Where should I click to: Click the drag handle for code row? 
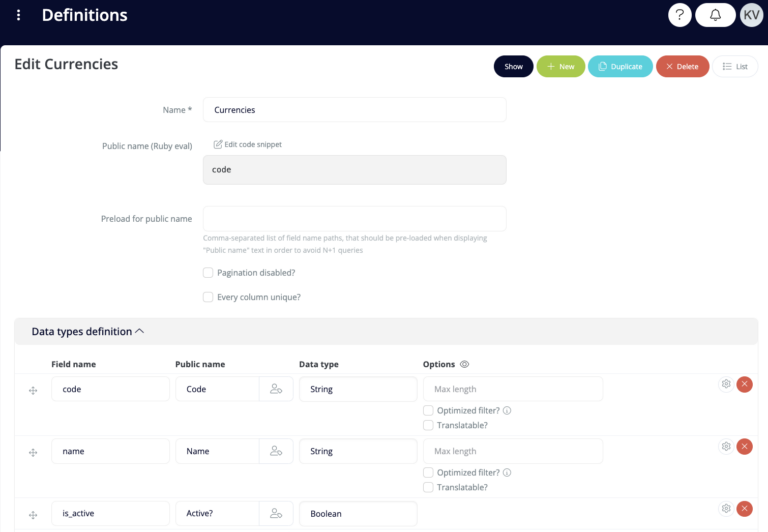point(33,390)
